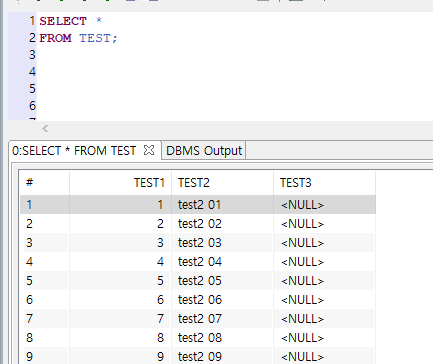Screen dimensions: 433x364
Task: Click the <NULL> cell in row 4
Action: (x=325, y=262)
